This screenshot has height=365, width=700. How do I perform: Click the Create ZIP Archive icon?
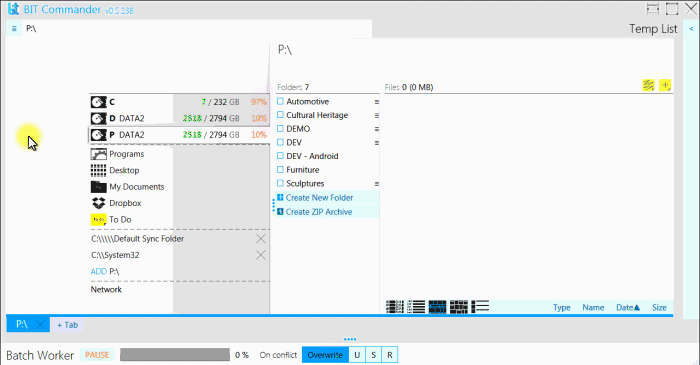tap(280, 212)
